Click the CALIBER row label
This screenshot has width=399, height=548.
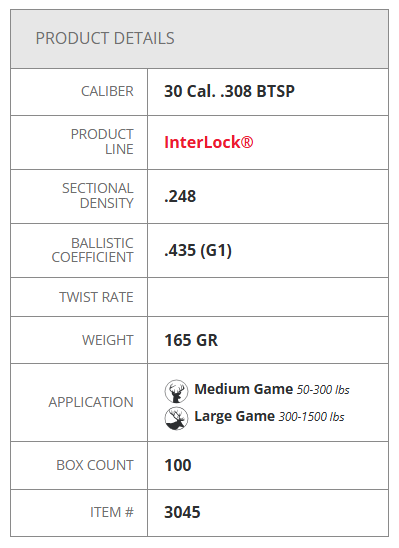pos(107,92)
